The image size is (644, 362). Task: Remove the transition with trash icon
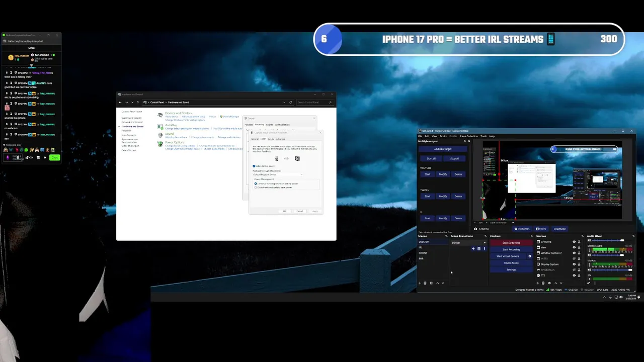[x=479, y=248]
